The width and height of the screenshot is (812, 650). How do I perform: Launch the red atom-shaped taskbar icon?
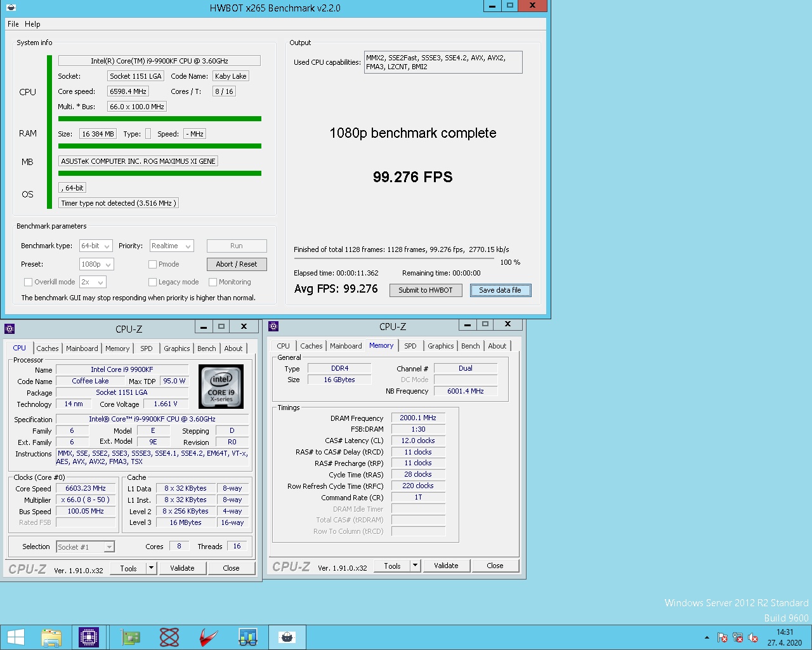click(x=169, y=637)
